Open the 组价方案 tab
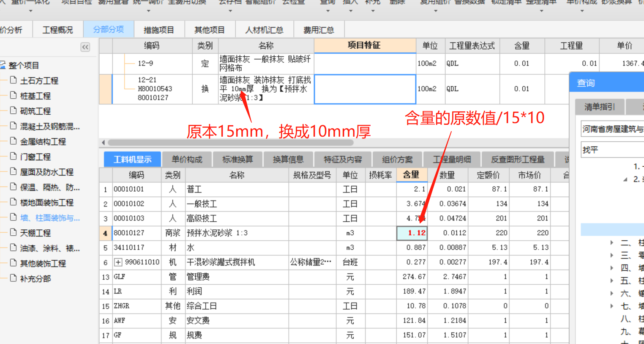The width and height of the screenshot is (644, 344). point(397,160)
